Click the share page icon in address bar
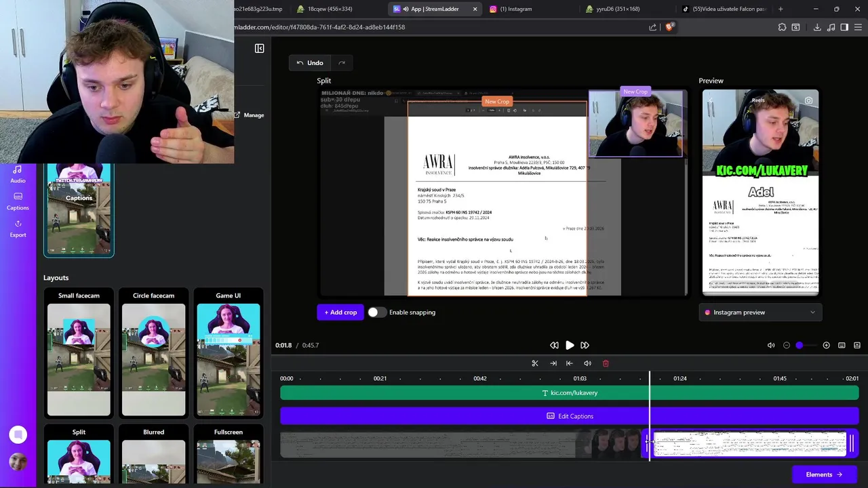This screenshot has height=488, width=868. 652,27
